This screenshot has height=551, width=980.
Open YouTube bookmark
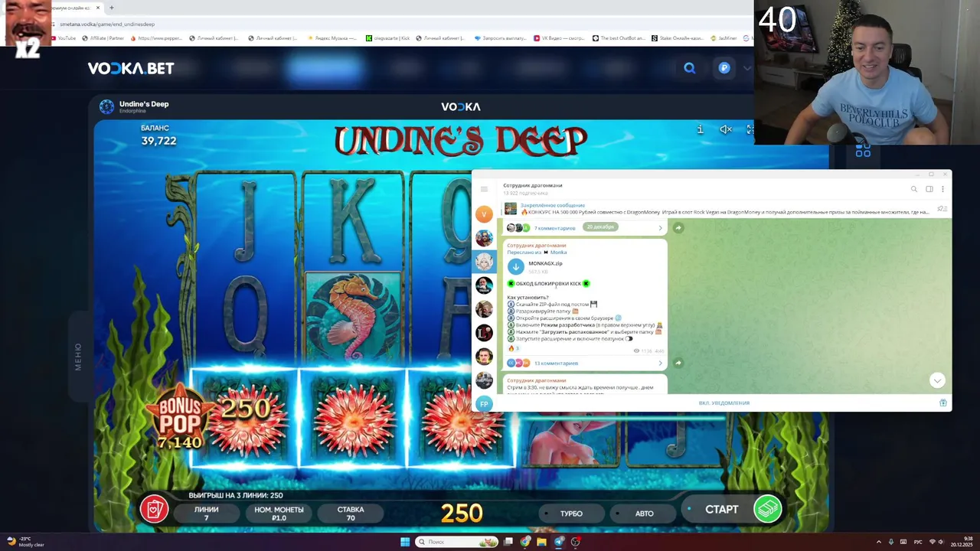[64, 37]
